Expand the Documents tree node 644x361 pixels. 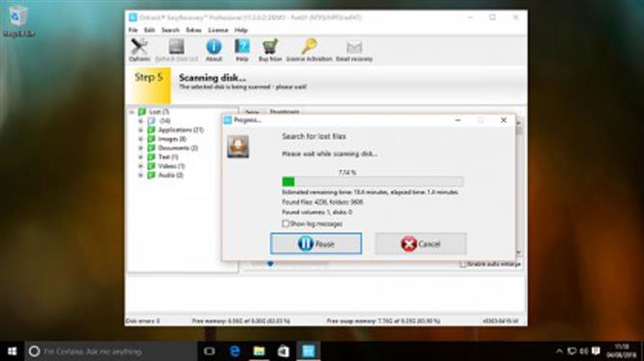(141, 148)
